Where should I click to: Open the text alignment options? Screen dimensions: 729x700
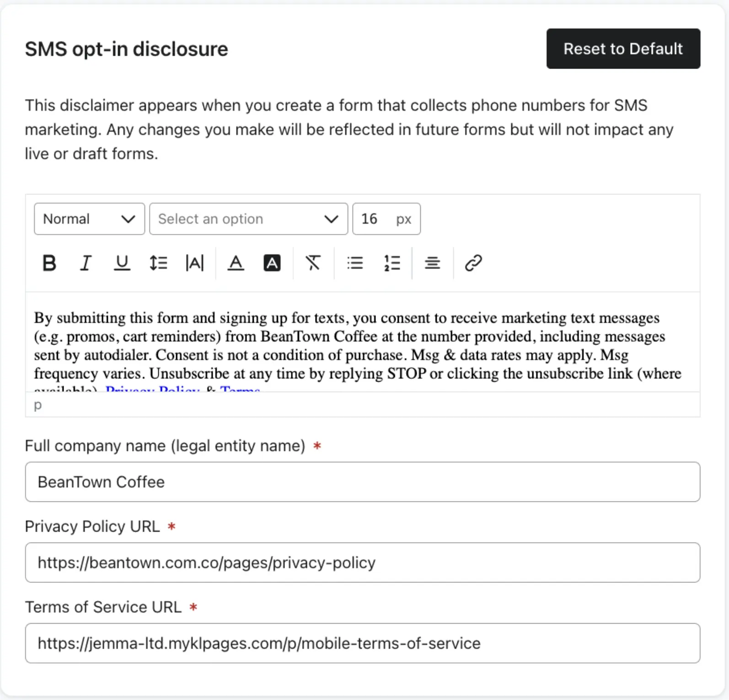tap(432, 263)
